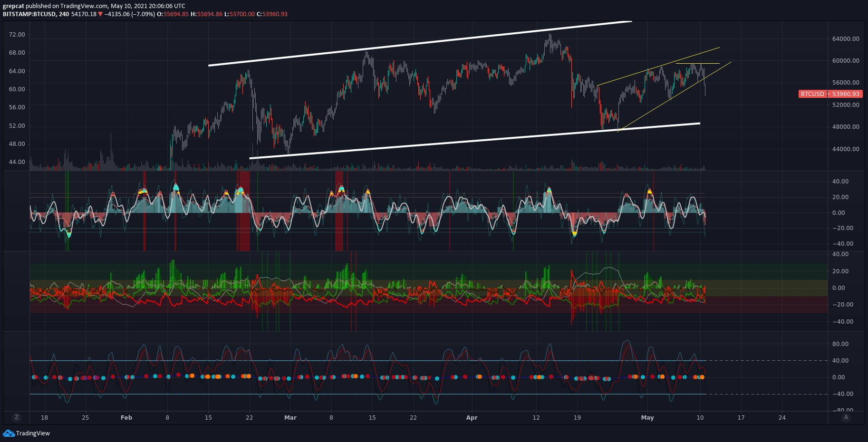The width and height of the screenshot is (868, 442).
Task: Click the red BTCUSD price-line label
Action: click(x=812, y=94)
